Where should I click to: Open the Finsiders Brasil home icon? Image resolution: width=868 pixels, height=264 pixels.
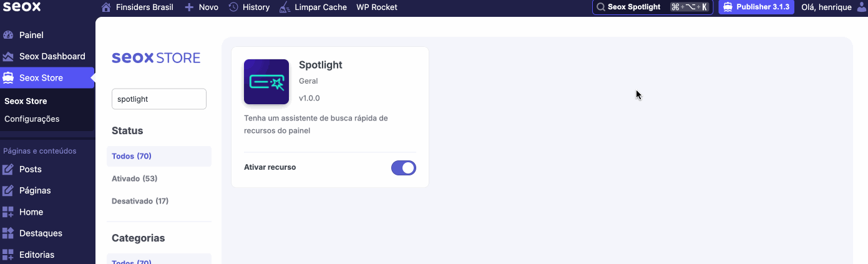pyautogui.click(x=106, y=7)
